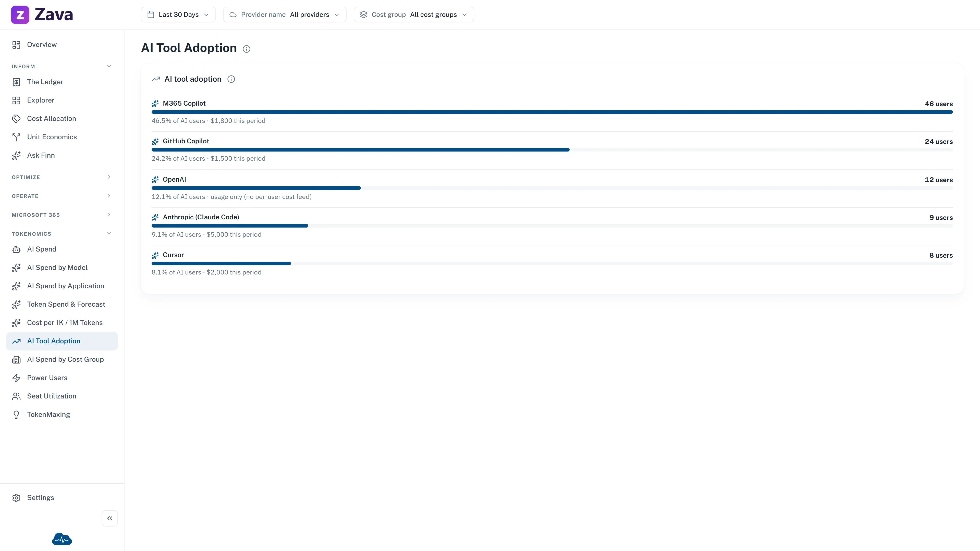
Task: Navigate to Cost Allocation
Action: [x=62, y=119]
